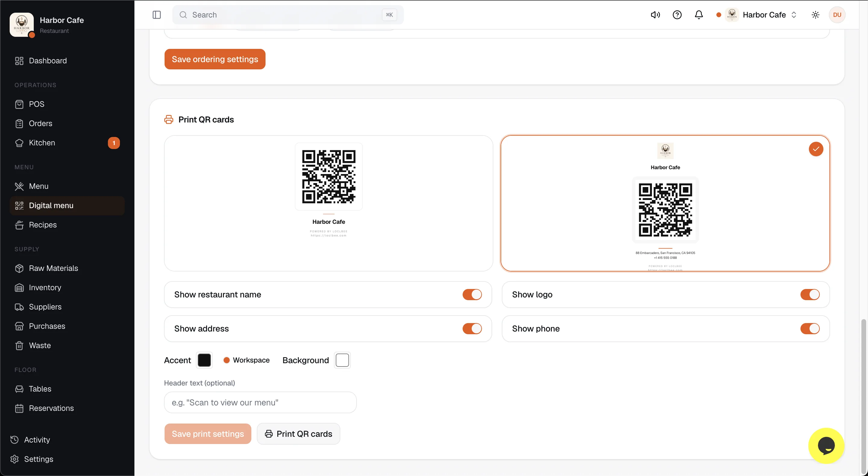
Task: Click the Harbor Cafe logo in sidebar
Action: (22, 25)
